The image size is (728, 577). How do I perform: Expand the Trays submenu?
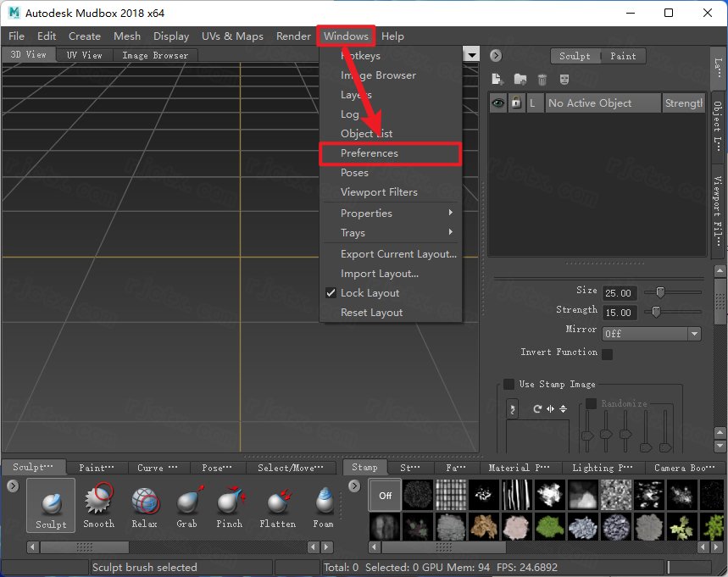click(391, 232)
